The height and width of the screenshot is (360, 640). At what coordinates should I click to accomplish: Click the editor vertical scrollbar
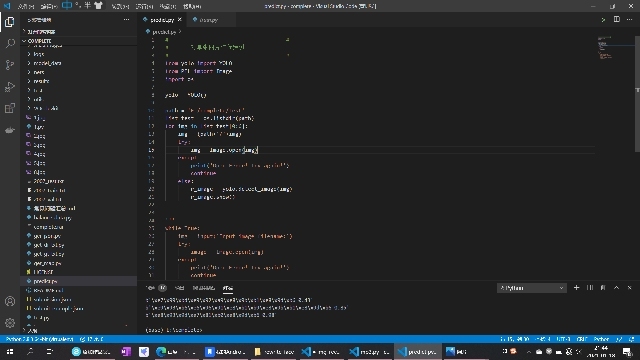pyautogui.click(x=637, y=94)
